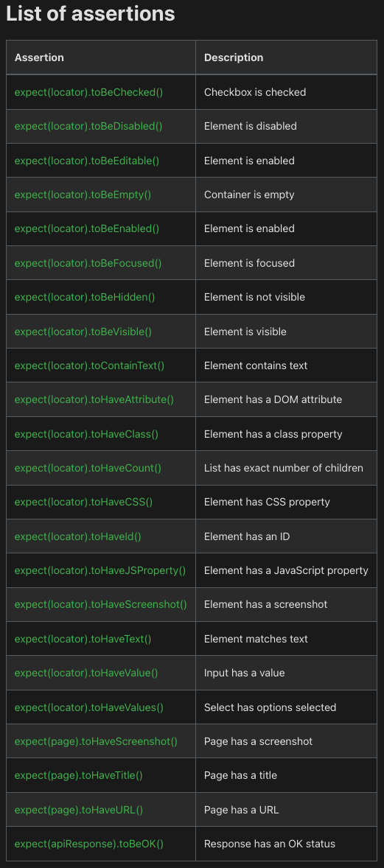
Task: Open the apiResponse toBeOK() link
Action: point(89,844)
